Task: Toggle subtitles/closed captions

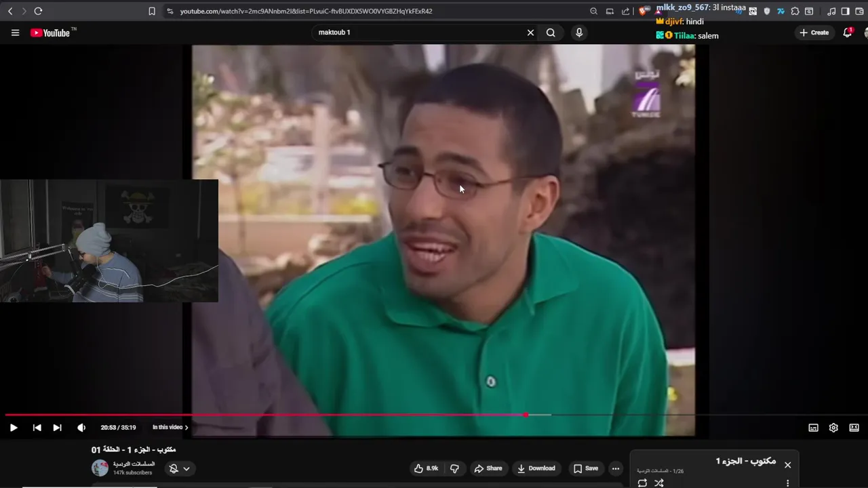Action: [813, 428]
